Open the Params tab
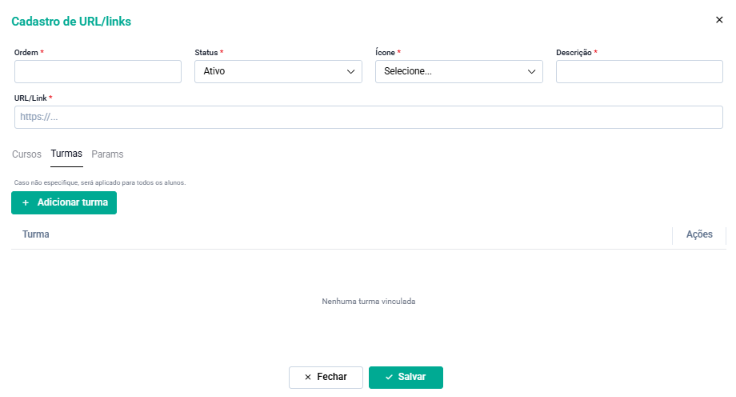 (107, 154)
